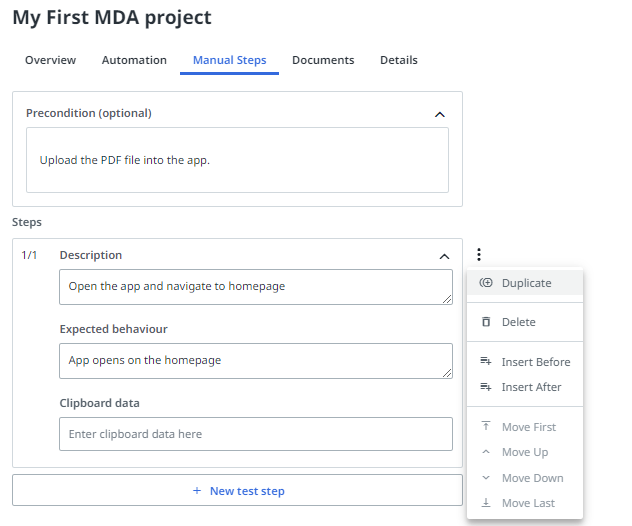The width and height of the screenshot is (632, 526).
Task: Open the Overview tab
Action: (50, 60)
